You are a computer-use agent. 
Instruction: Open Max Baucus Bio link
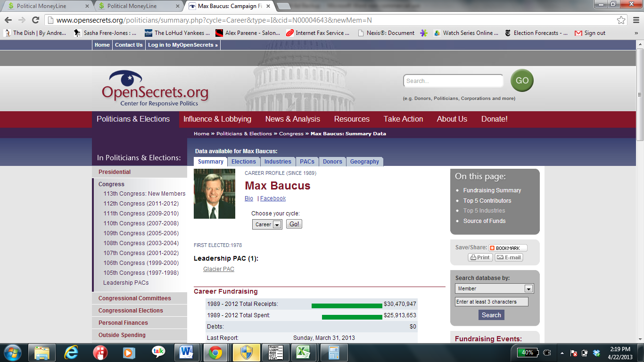(249, 198)
